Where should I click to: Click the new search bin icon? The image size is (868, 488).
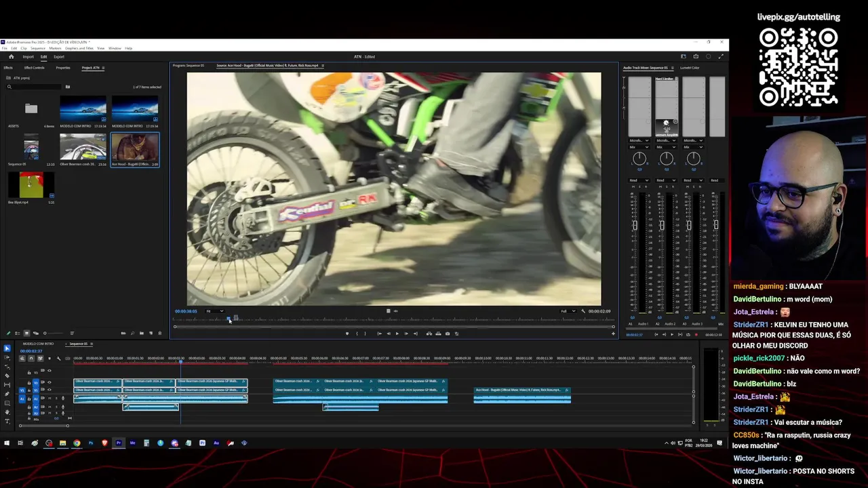[x=68, y=87]
